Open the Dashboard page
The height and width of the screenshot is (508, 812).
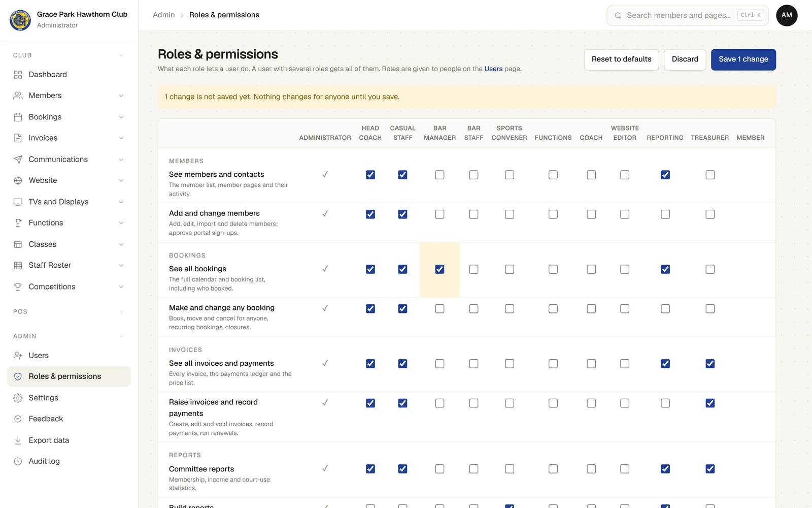(69, 75)
